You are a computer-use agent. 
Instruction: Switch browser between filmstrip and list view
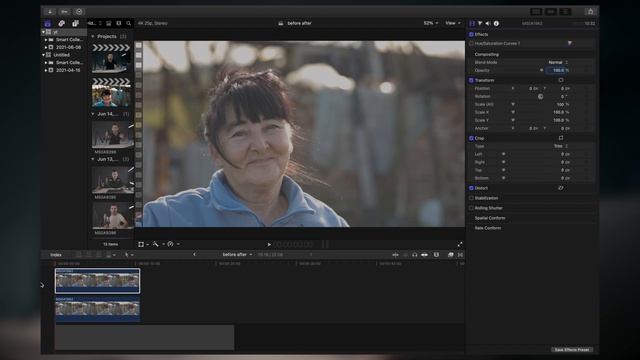click(119, 23)
